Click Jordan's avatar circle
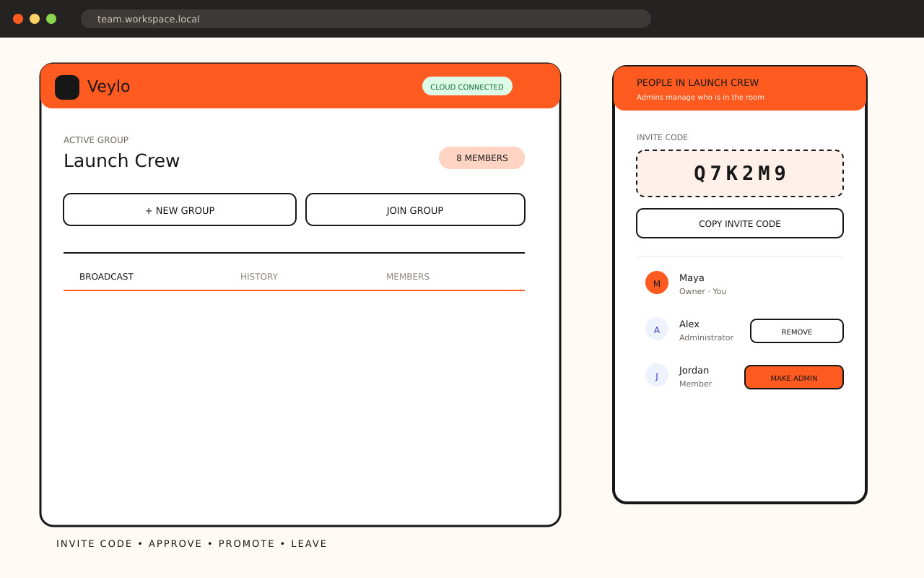This screenshot has width=924, height=578. (x=657, y=375)
